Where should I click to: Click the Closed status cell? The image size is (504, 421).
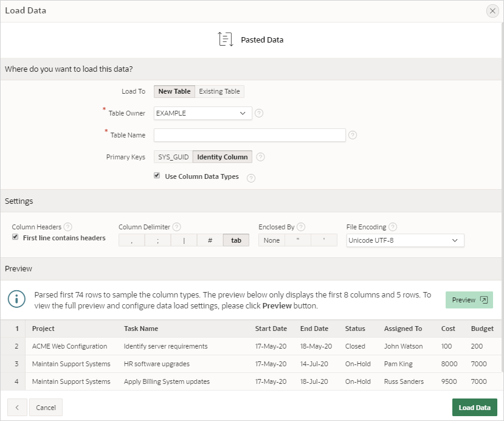(x=355, y=346)
